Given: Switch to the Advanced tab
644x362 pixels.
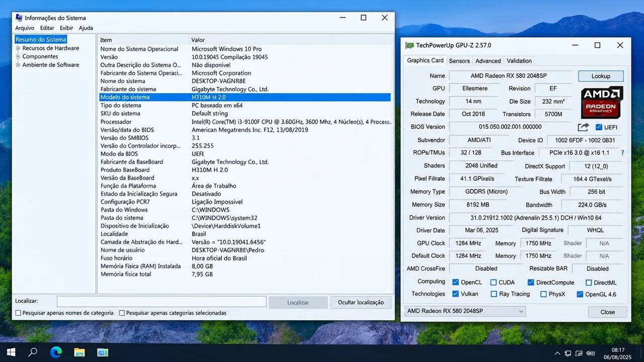Looking at the screenshot, I should (x=488, y=61).
